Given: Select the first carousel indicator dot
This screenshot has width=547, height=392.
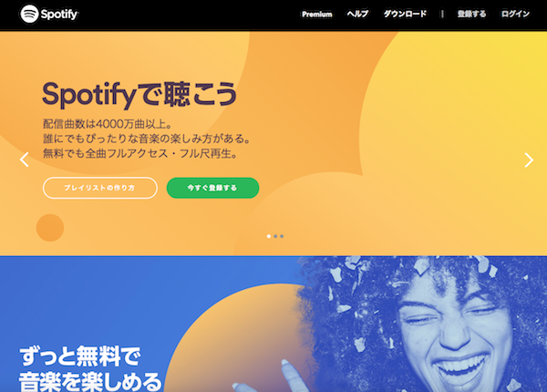Looking at the screenshot, I should click(x=269, y=236).
